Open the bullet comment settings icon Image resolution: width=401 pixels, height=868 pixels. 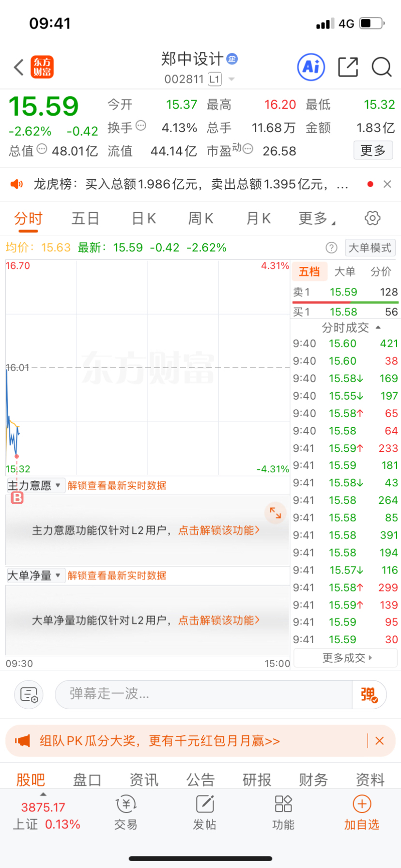click(x=29, y=695)
